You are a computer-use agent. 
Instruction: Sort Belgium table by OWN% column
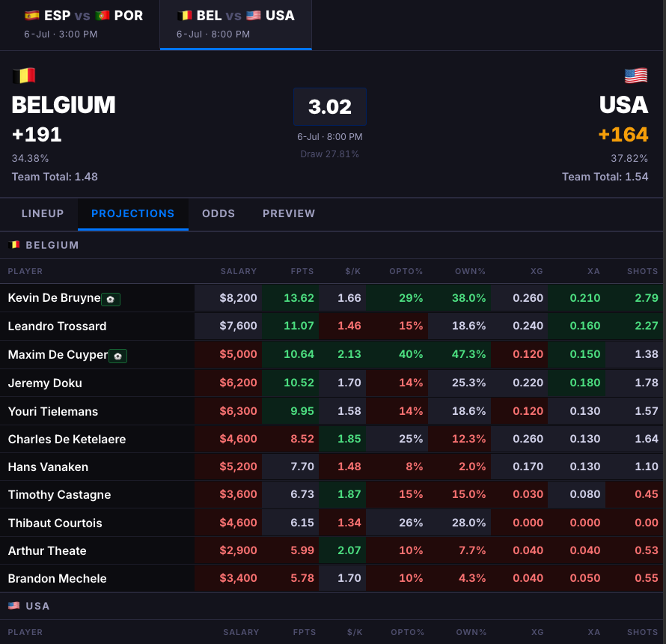pyautogui.click(x=470, y=271)
